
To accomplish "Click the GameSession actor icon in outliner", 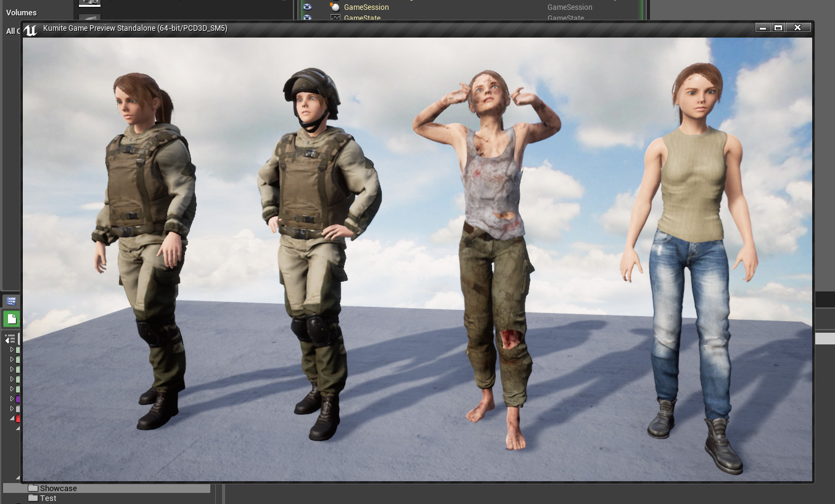I will (335, 7).
